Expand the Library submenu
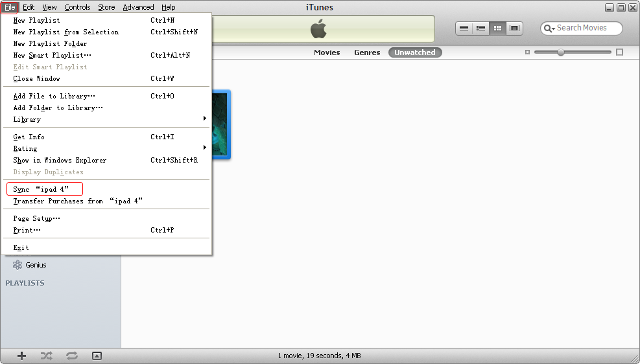 (x=106, y=119)
